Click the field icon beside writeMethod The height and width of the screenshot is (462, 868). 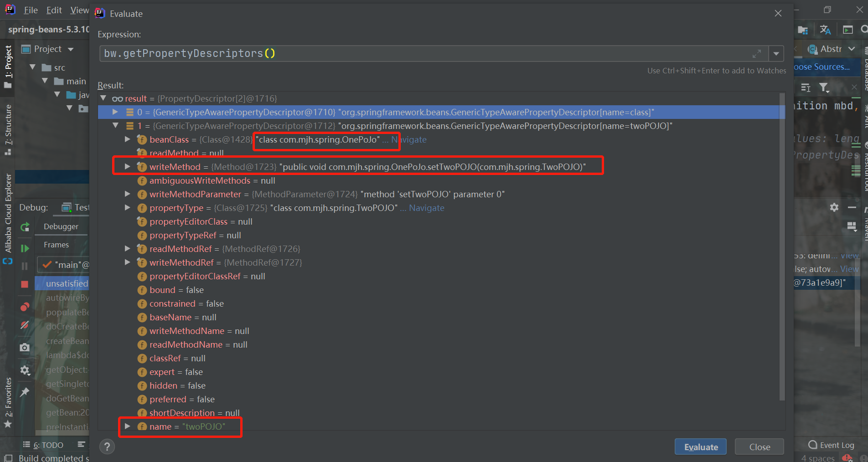click(142, 167)
